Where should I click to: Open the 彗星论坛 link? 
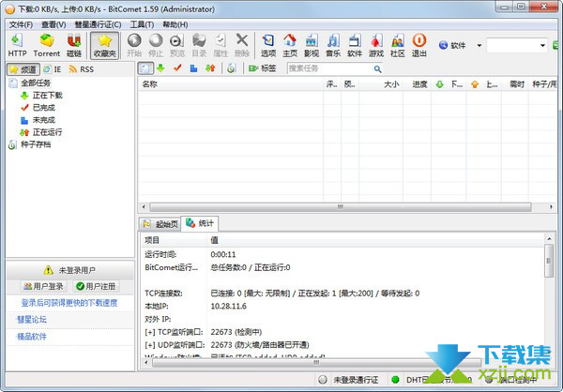pos(32,319)
